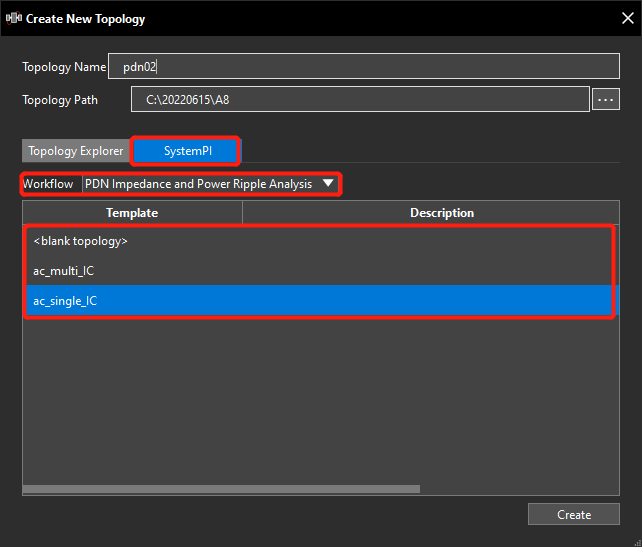Click the empty scrollbar track on right
This screenshot has height=547, width=642.
pos(520,489)
